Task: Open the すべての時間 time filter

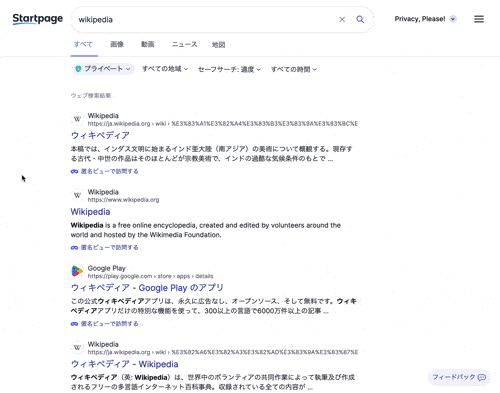Action: point(294,69)
